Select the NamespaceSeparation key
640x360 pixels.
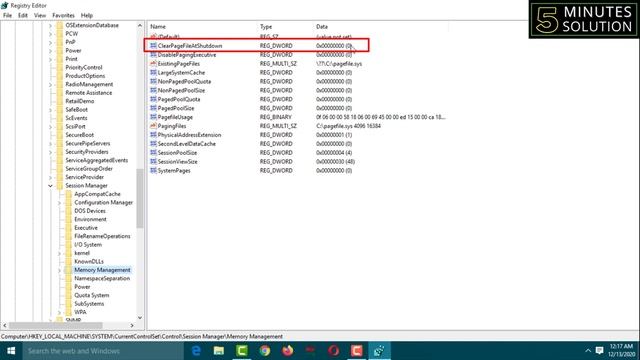click(x=102, y=278)
